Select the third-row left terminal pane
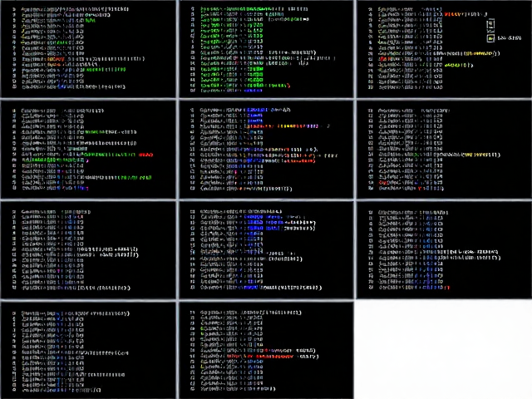This screenshot has width=532, height=399. coord(88,250)
